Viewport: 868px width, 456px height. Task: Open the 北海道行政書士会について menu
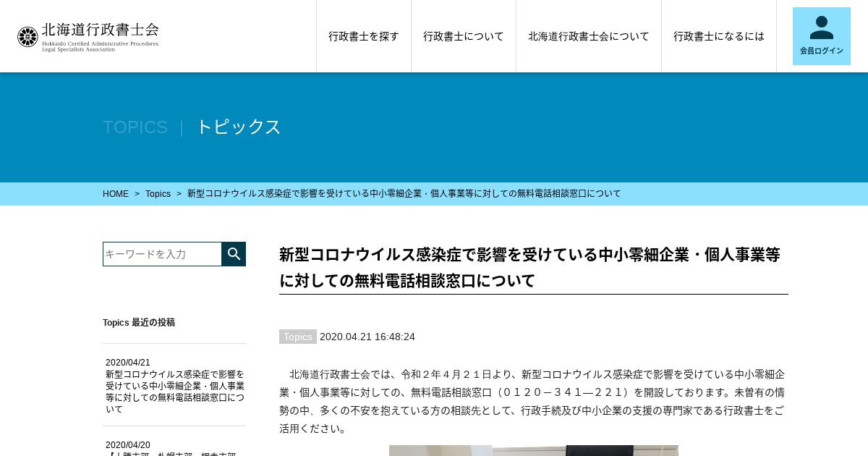[x=589, y=36]
